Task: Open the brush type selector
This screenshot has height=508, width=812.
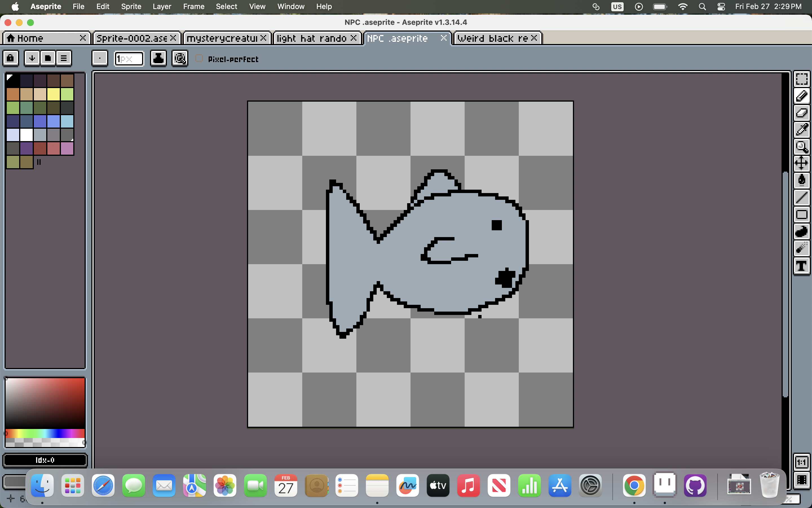Action: coord(100,58)
